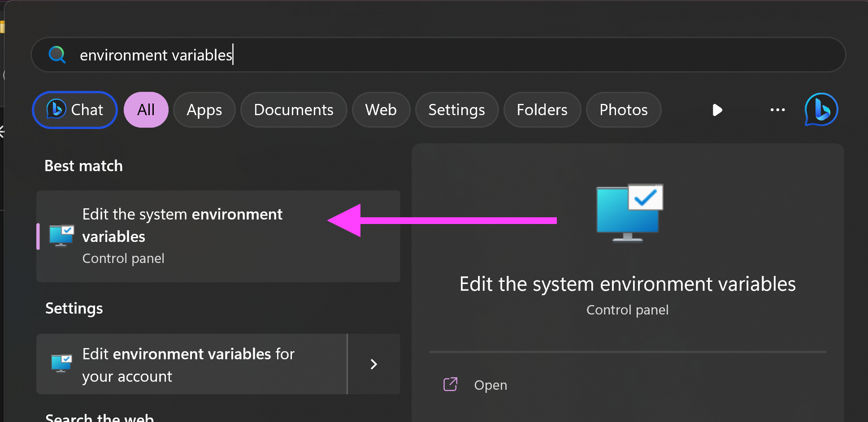Click the Open launch icon in preview pane
This screenshot has height=422, width=868.
[450, 384]
